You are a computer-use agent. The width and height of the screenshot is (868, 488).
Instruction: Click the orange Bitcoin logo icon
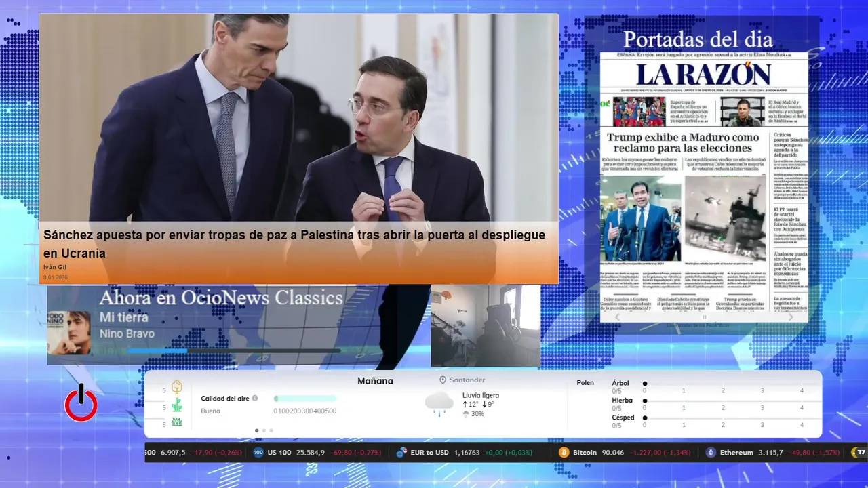564,452
